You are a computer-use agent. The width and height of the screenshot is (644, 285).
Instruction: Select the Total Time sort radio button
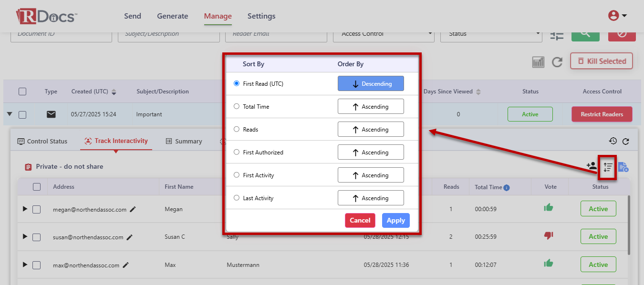pos(237,107)
